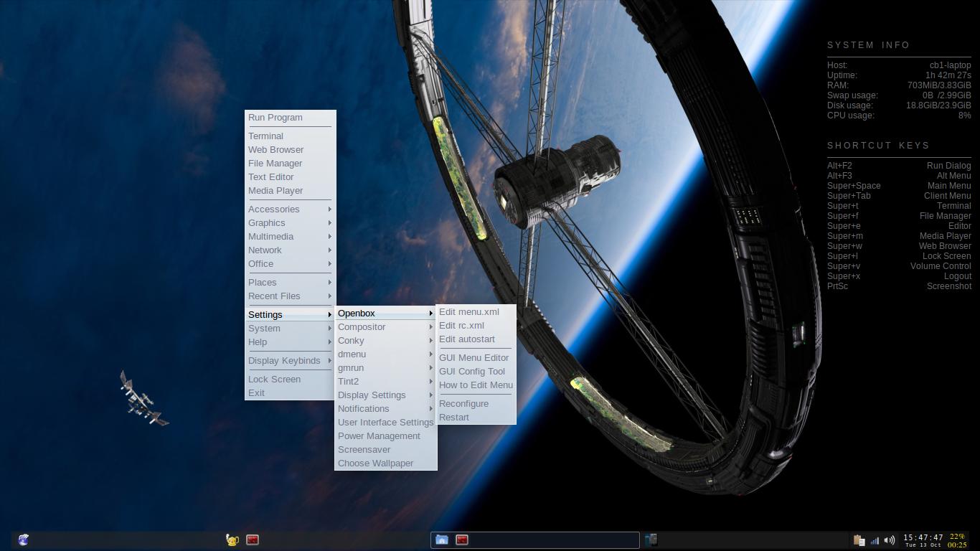Select Choose Wallpaper entry
This screenshot has width=980, height=551.
pyautogui.click(x=386, y=463)
